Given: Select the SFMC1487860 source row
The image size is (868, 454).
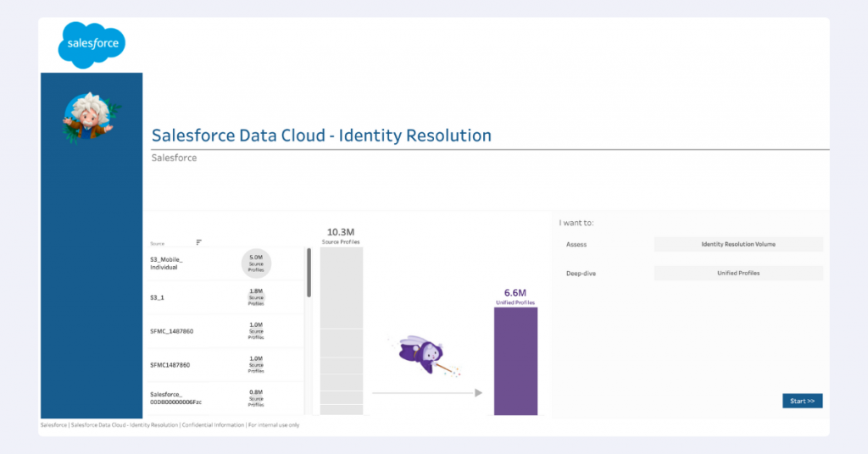Looking at the screenshot, I should [x=224, y=365].
